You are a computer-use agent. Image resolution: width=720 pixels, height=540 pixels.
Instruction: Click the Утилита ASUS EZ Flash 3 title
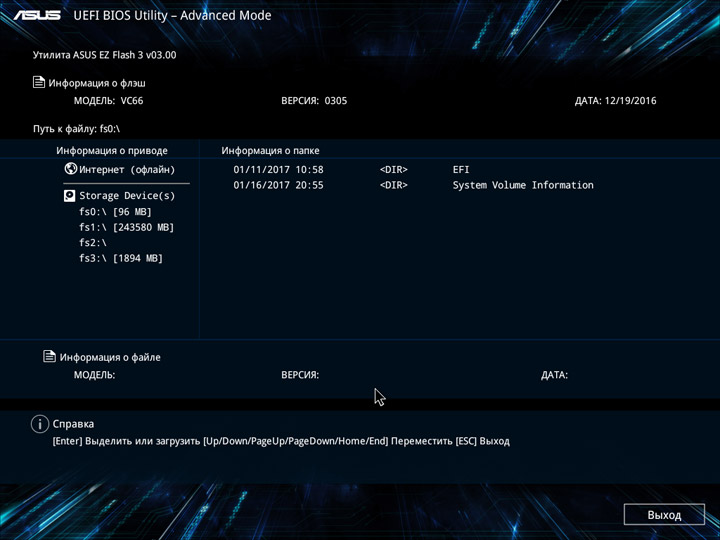(104, 55)
